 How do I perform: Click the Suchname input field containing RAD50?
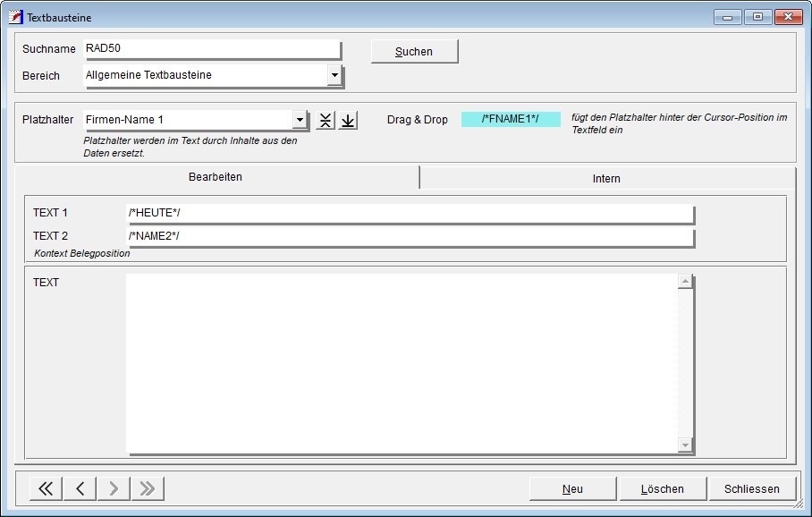click(x=212, y=48)
